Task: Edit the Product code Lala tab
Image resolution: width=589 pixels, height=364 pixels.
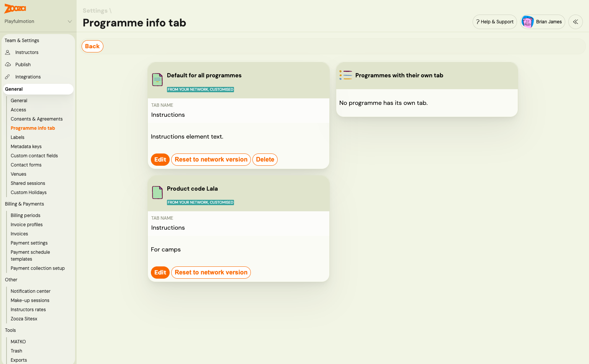Action: [160, 273]
